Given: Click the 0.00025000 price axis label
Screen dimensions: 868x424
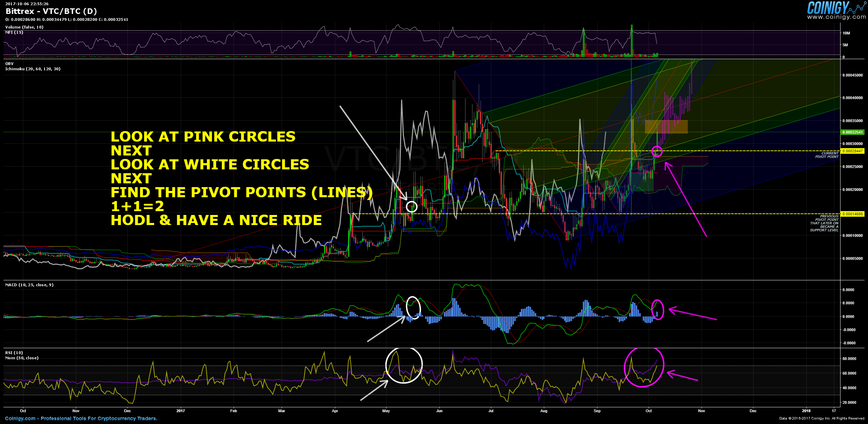Looking at the screenshot, I should [x=852, y=167].
